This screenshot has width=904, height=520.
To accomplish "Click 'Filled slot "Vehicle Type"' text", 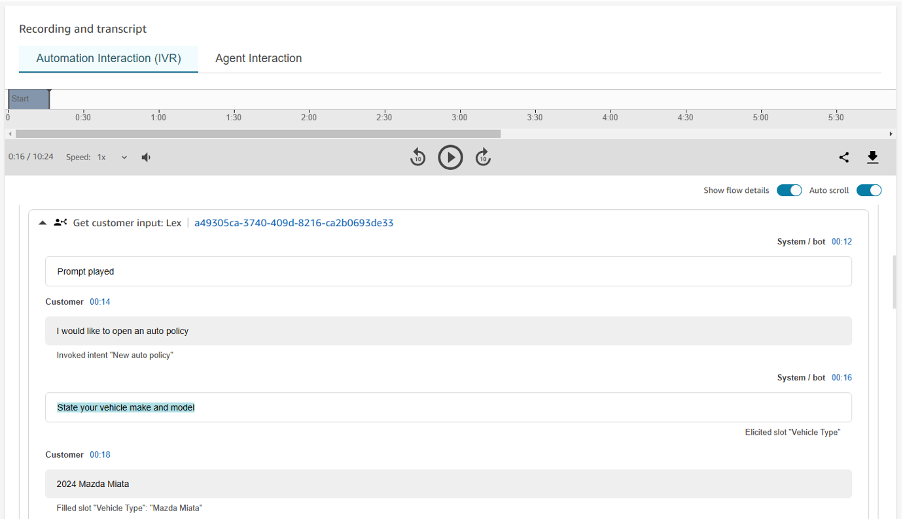I will click(x=129, y=508).
